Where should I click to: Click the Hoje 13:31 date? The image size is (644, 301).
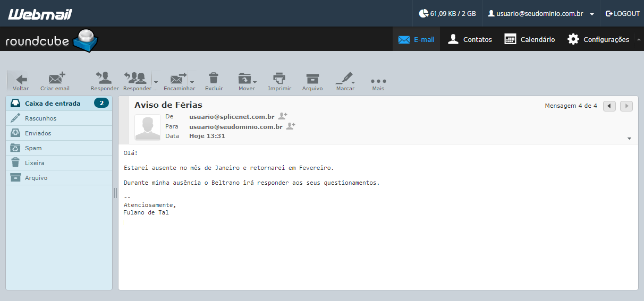click(207, 136)
